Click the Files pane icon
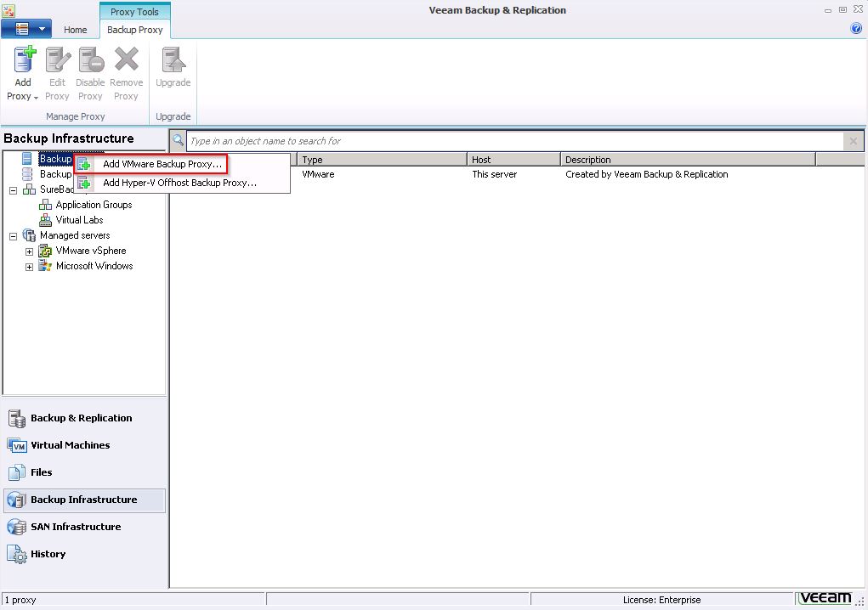 [x=17, y=472]
